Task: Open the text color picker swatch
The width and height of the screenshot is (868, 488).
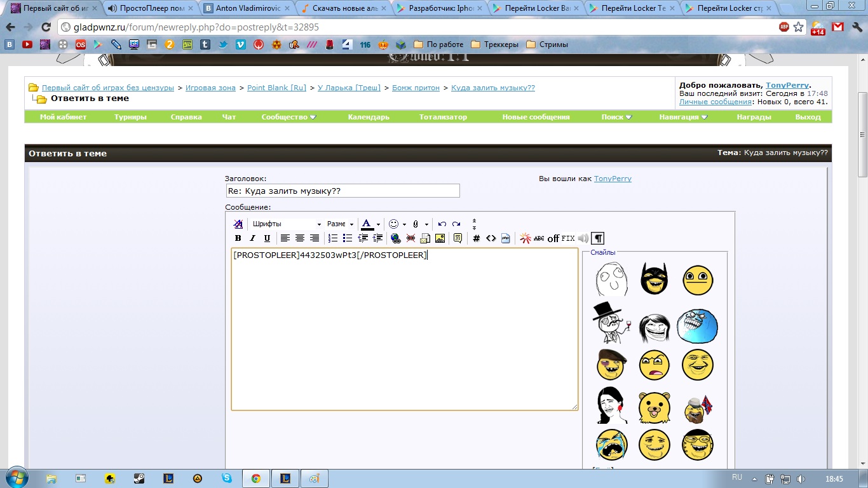Action: 367,224
